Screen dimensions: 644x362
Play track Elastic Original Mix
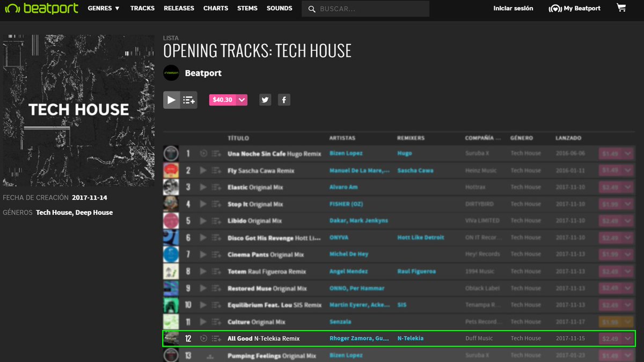[203, 187]
